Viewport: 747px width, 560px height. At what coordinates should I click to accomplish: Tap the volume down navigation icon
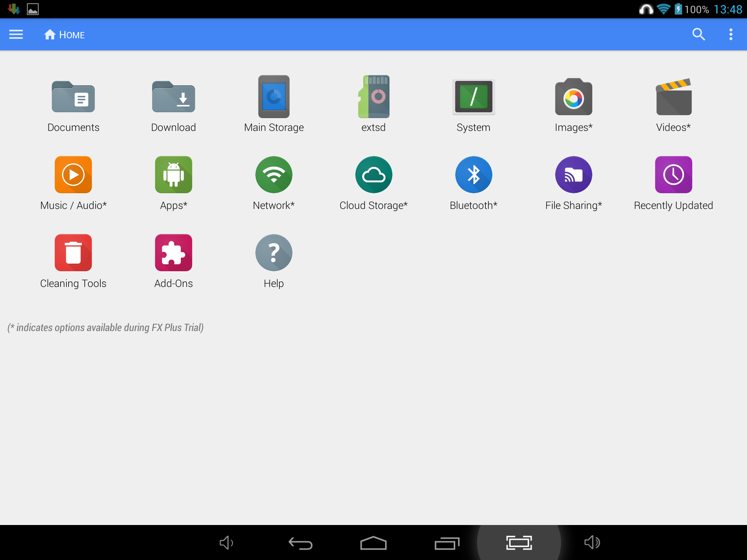click(227, 543)
